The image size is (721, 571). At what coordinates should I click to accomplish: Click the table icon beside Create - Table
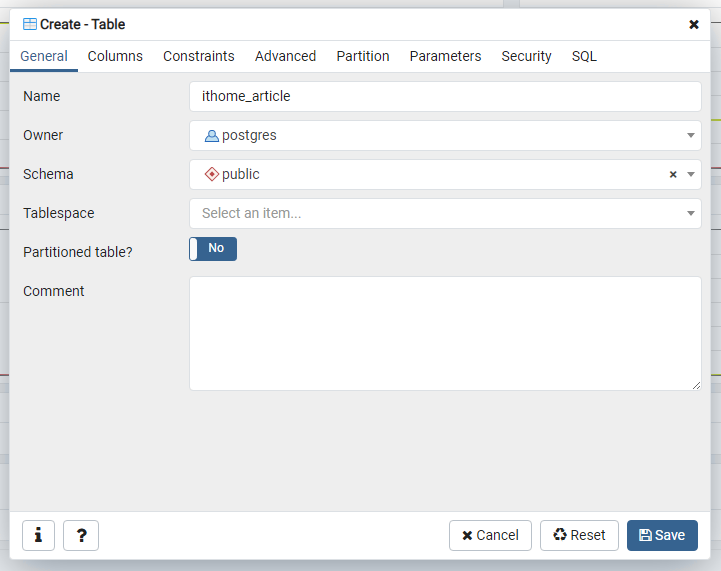30,24
